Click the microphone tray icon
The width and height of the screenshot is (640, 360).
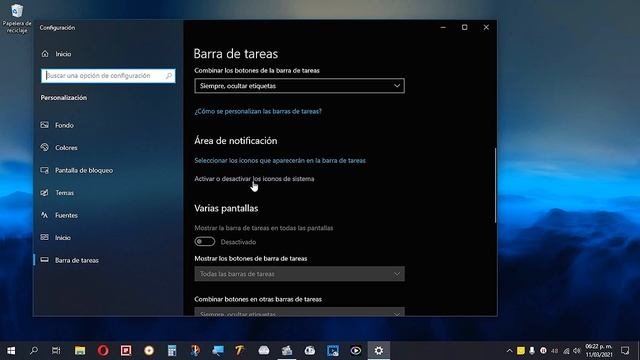click(x=532, y=351)
